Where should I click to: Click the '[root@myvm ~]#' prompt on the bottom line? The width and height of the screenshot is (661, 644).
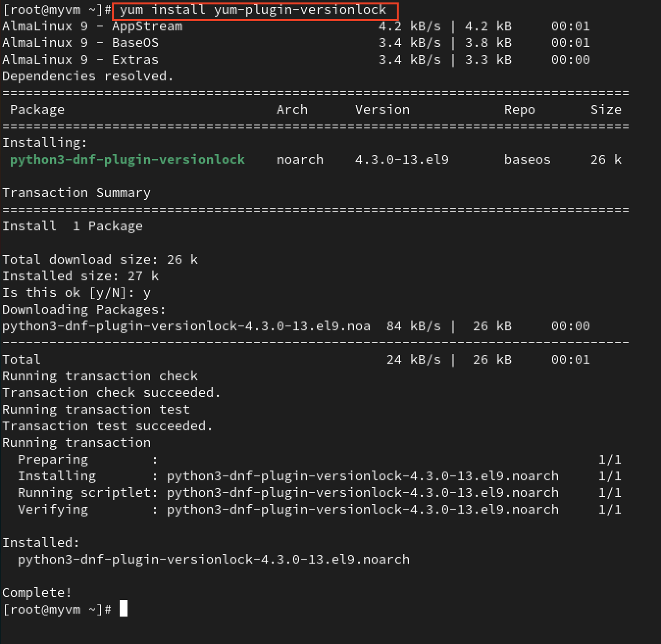57,609
